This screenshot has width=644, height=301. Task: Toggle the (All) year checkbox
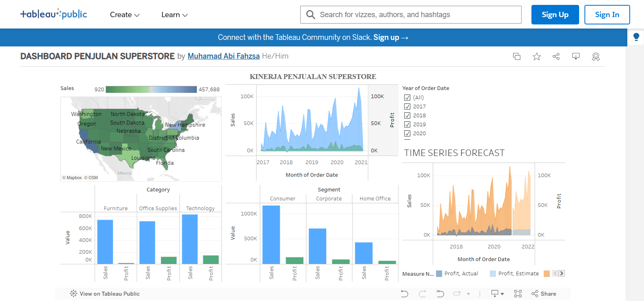point(407,98)
